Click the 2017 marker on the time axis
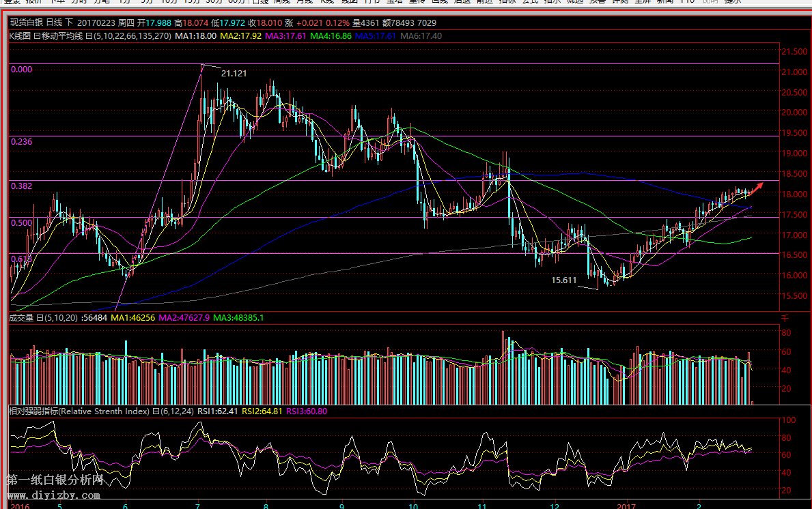 (626, 506)
